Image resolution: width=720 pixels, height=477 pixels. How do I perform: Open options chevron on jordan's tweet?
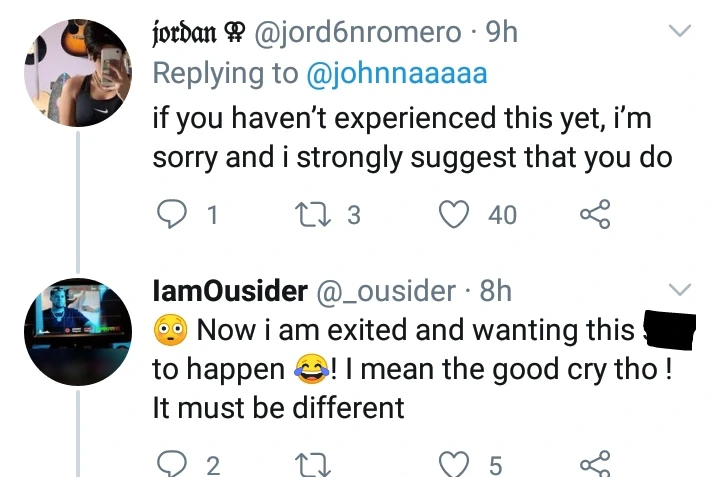680,32
